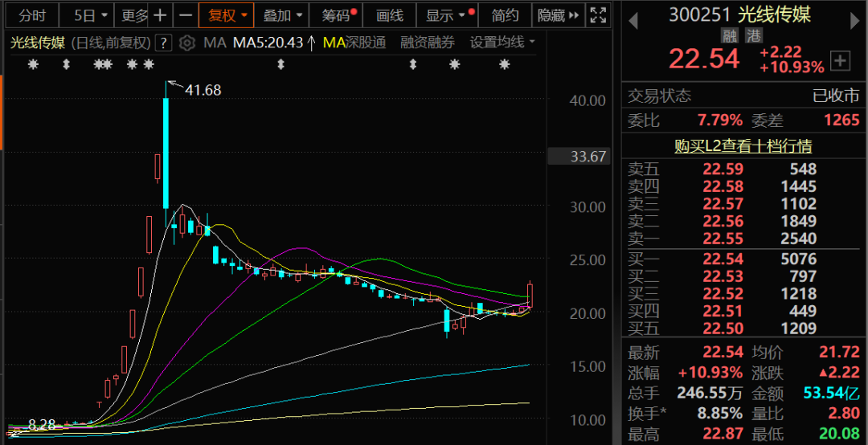The image size is (868, 445).
Task: Click the minus zoom-out icon in toolbar
Action: (x=185, y=15)
